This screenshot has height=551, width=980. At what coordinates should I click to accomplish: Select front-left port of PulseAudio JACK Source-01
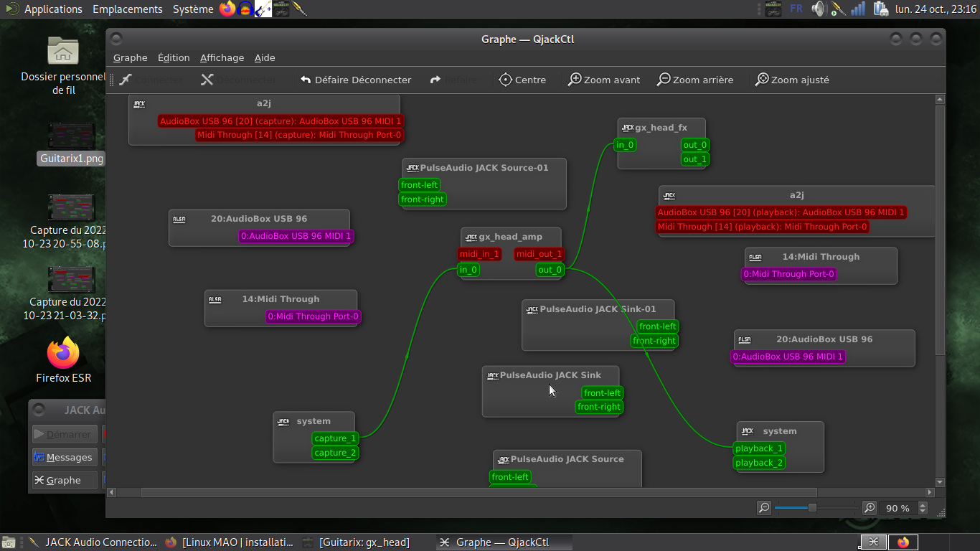coord(420,185)
